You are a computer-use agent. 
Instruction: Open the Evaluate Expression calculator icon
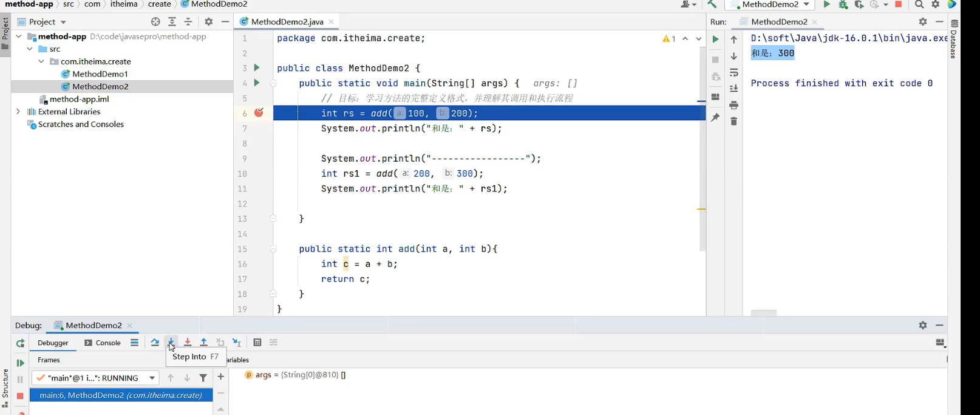pyautogui.click(x=257, y=342)
